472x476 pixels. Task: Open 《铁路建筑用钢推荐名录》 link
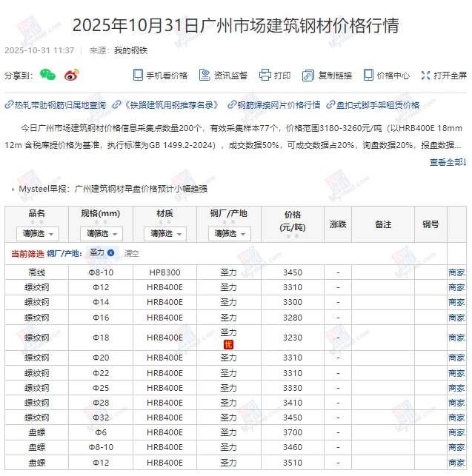165,105
